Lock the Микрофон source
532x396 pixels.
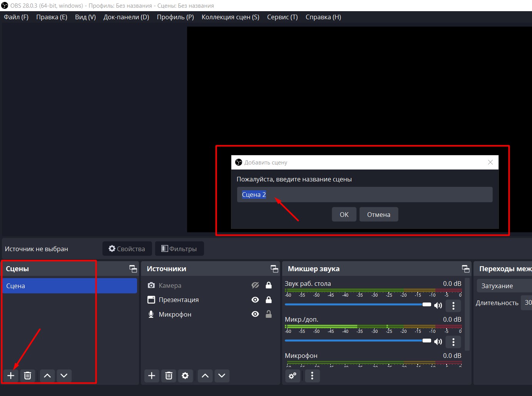269,314
